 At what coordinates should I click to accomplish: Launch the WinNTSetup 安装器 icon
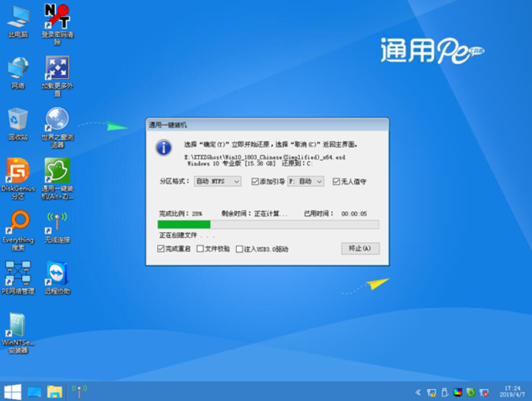tap(18, 333)
